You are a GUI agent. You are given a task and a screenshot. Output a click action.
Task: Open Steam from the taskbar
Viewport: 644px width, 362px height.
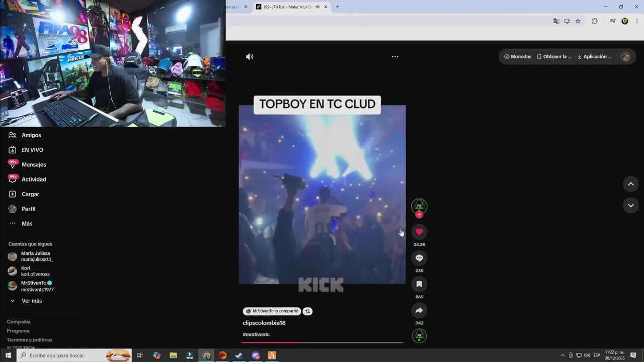point(239,355)
